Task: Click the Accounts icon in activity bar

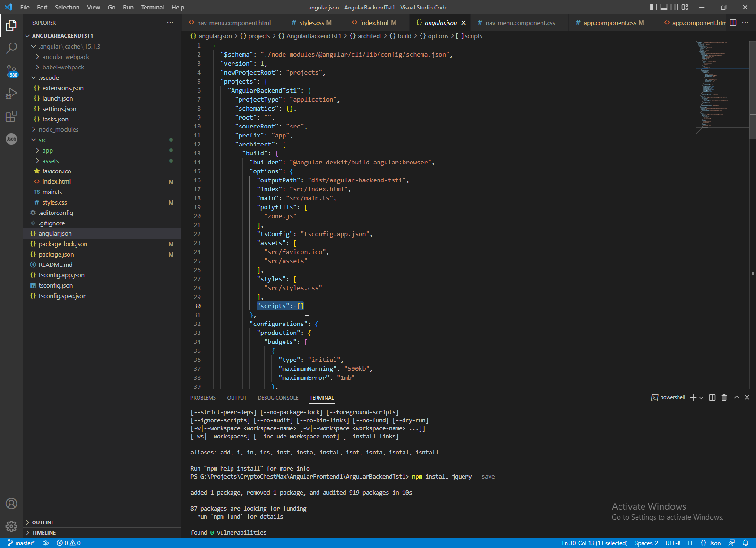Action: [x=11, y=504]
